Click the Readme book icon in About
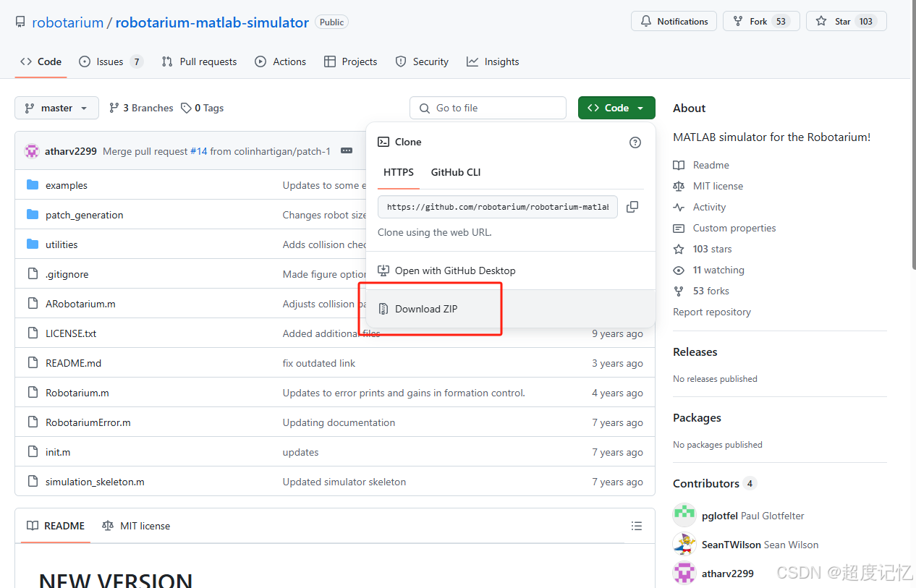 (679, 165)
